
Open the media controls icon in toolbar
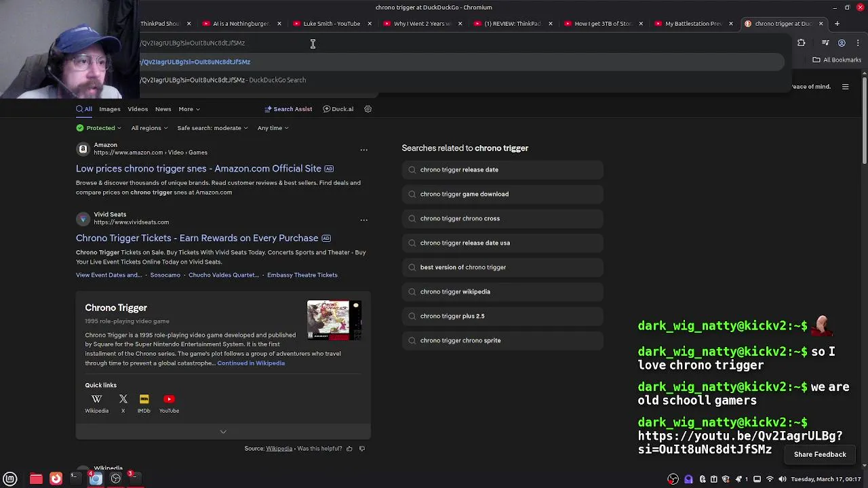[x=825, y=43]
